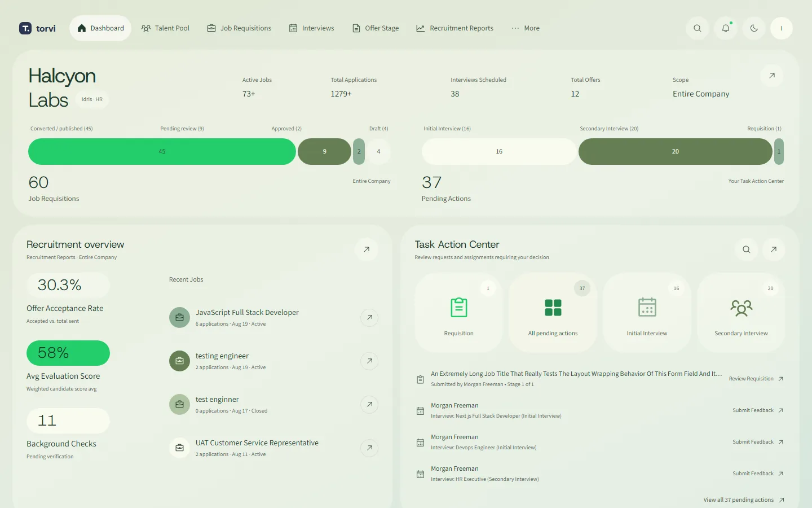
Task: Open JavaScript Full Stack Developer job arrow
Action: 369,317
